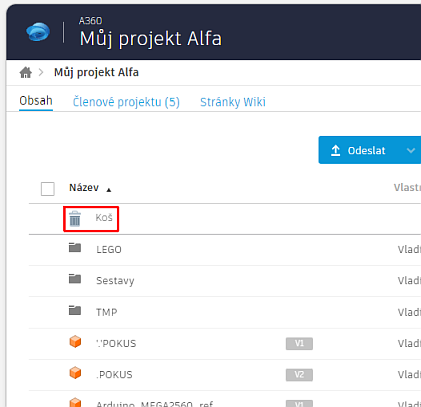The height and width of the screenshot is (407, 421).
Task: Open the Sestavy folder icon
Action: [x=75, y=279]
